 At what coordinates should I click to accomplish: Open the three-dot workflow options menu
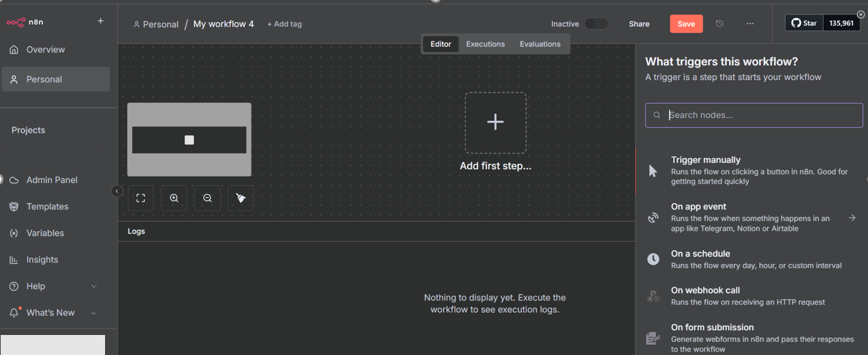pyautogui.click(x=750, y=23)
